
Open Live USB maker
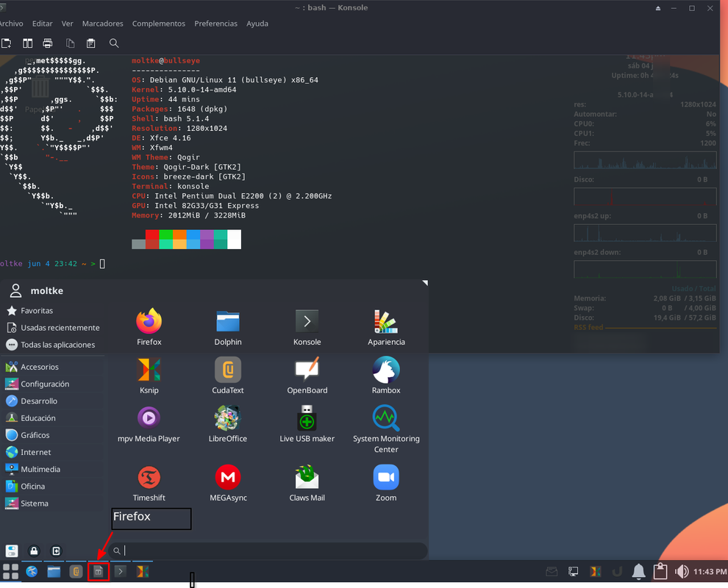[307, 423]
